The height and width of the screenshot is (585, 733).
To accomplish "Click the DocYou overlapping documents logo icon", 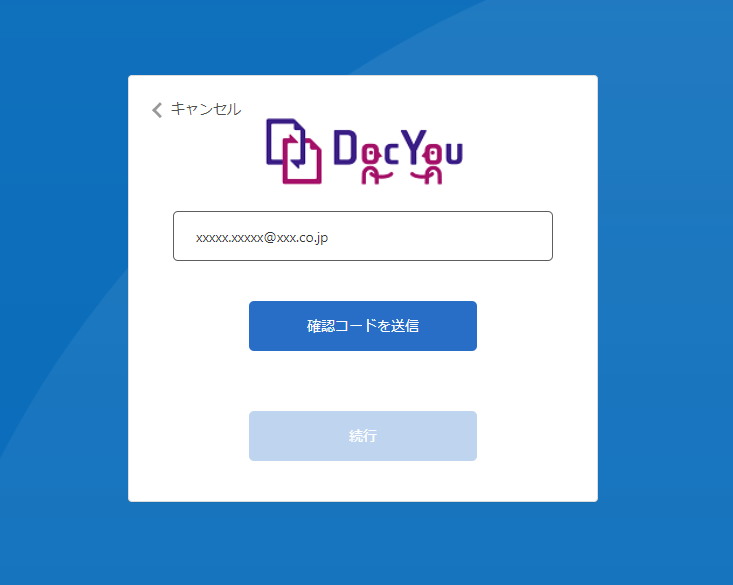I will click(x=294, y=151).
